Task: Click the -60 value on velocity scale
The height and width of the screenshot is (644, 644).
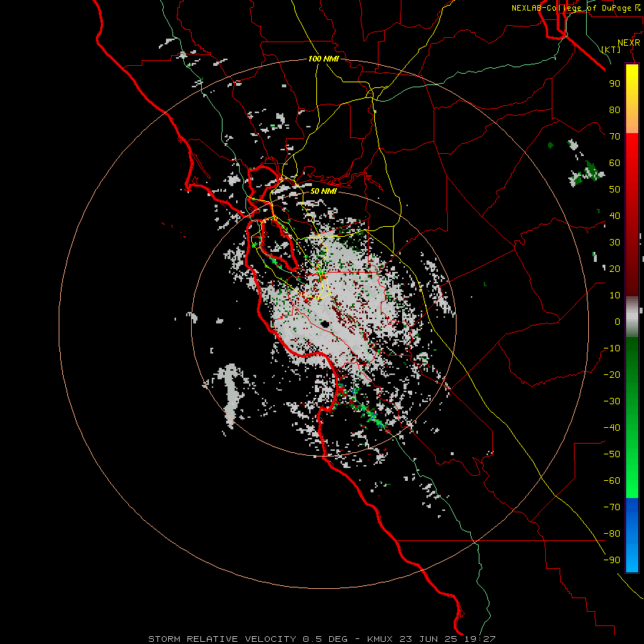Action: (612, 481)
